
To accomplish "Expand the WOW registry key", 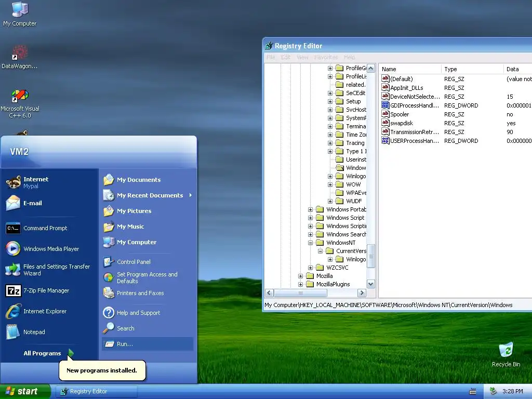I will (x=330, y=184).
